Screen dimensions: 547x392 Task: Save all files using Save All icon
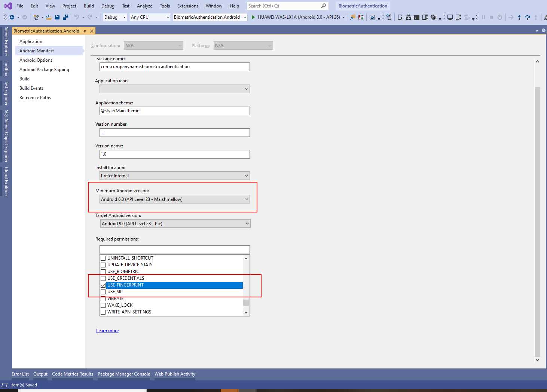coord(65,17)
